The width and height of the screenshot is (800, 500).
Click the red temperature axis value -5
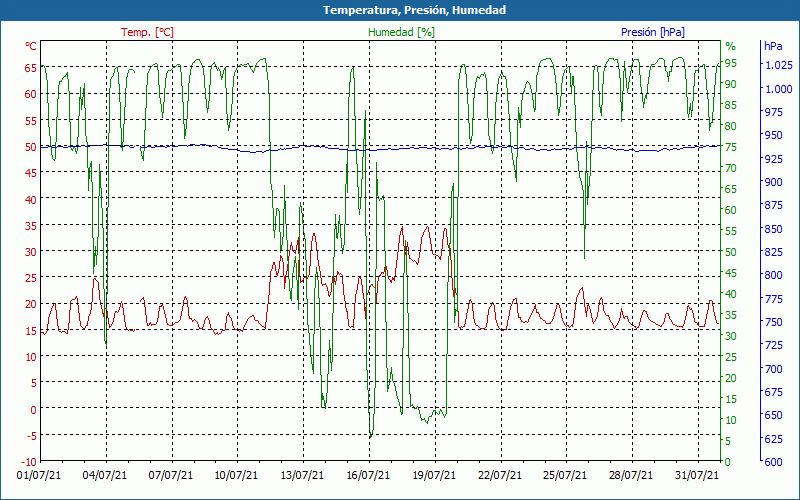pyautogui.click(x=31, y=435)
